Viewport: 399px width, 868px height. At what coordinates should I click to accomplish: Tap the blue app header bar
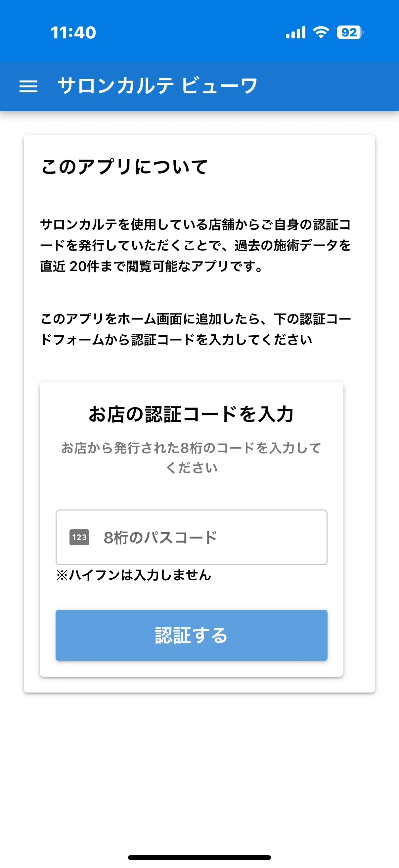pyautogui.click(x=199, y=87)
